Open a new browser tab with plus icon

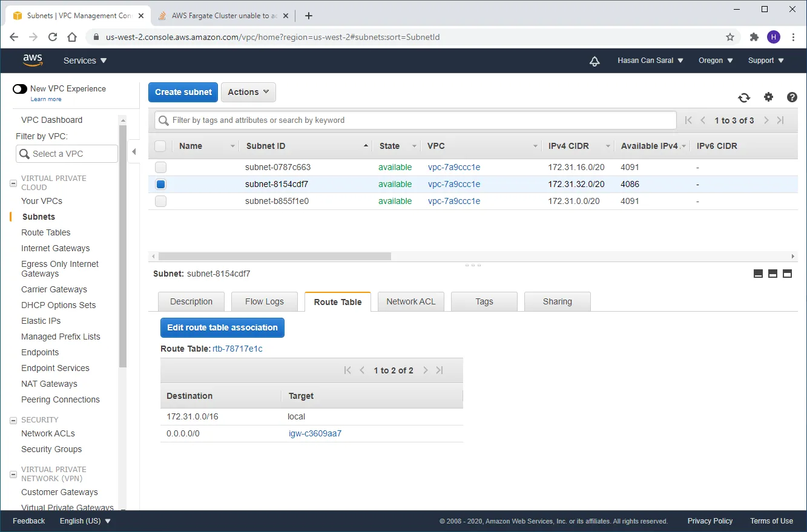coord(309,16)
